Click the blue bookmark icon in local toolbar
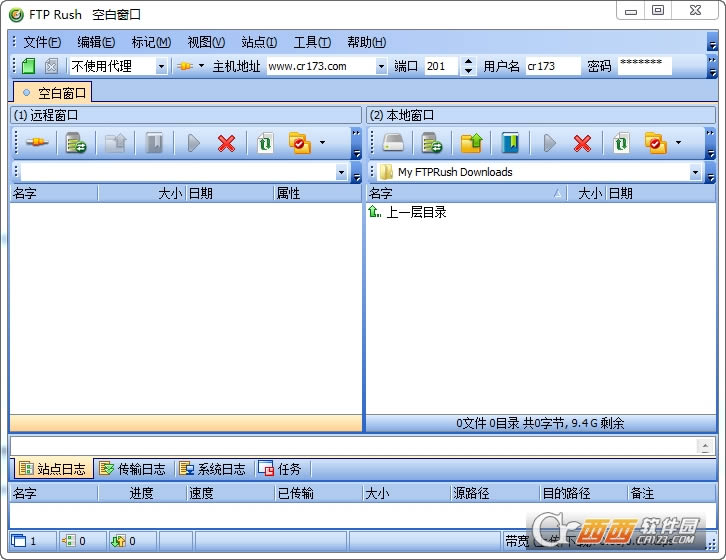726x560 pixels. pos(510,144)
